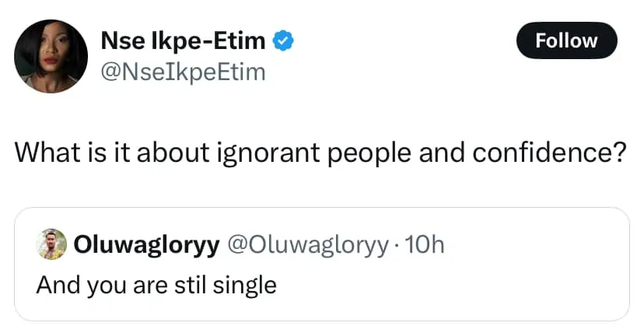Open the quoted text "And you are stil single"
Viewport: 644px width, 333px height.
tap(156, 286)
